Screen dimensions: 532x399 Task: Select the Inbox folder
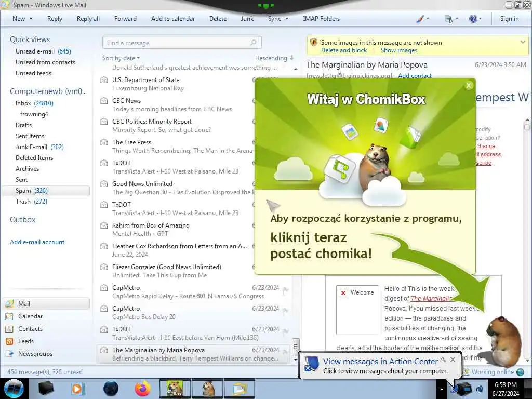tap(34, 103)
